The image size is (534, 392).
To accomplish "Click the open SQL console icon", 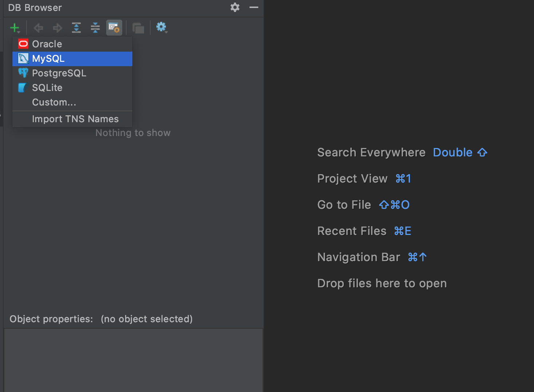I will click(138, 28).
